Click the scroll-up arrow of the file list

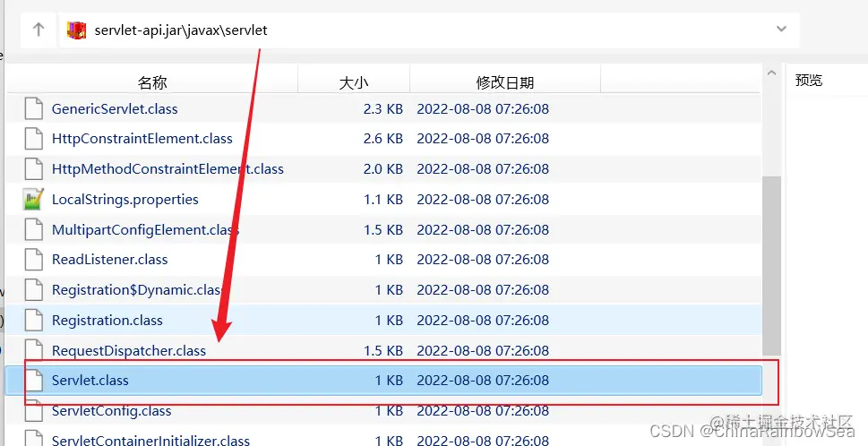(771, 73)
